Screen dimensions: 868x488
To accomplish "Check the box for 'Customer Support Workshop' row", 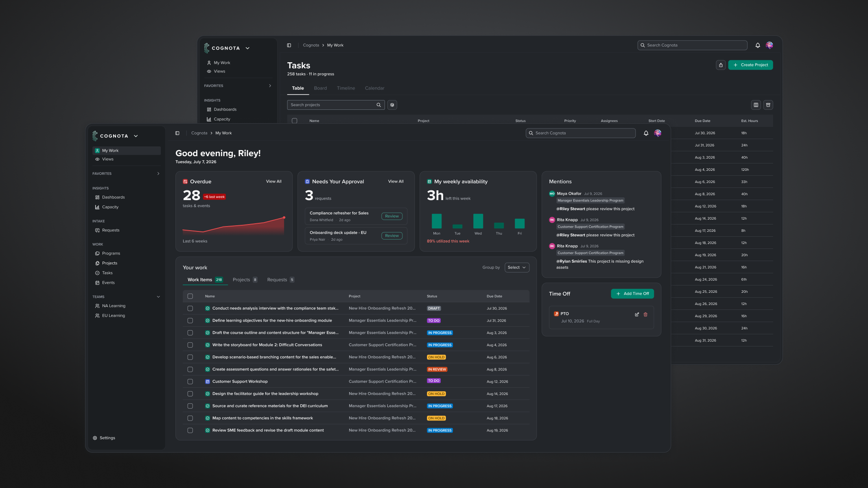I will coord(190,381).
